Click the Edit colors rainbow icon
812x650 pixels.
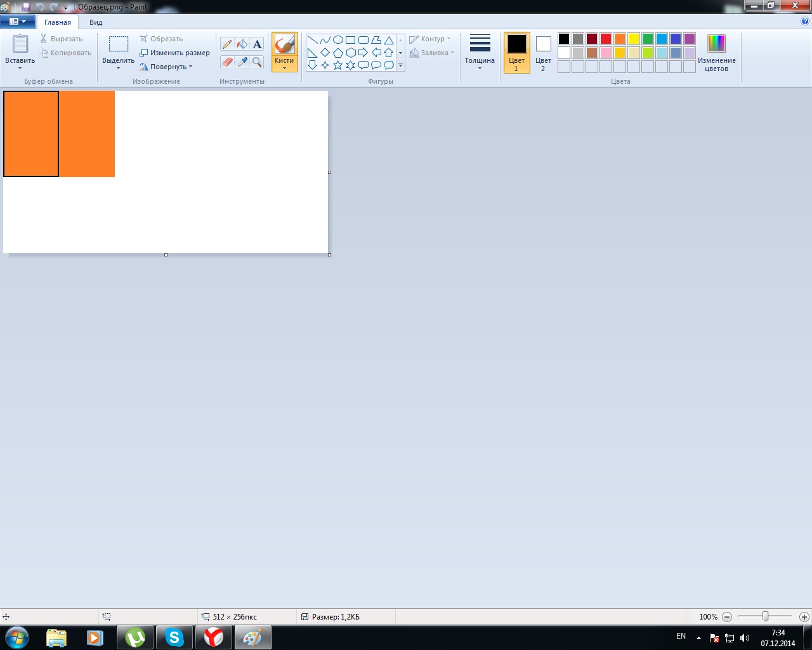pyautogui.click(x=716, y=44)
